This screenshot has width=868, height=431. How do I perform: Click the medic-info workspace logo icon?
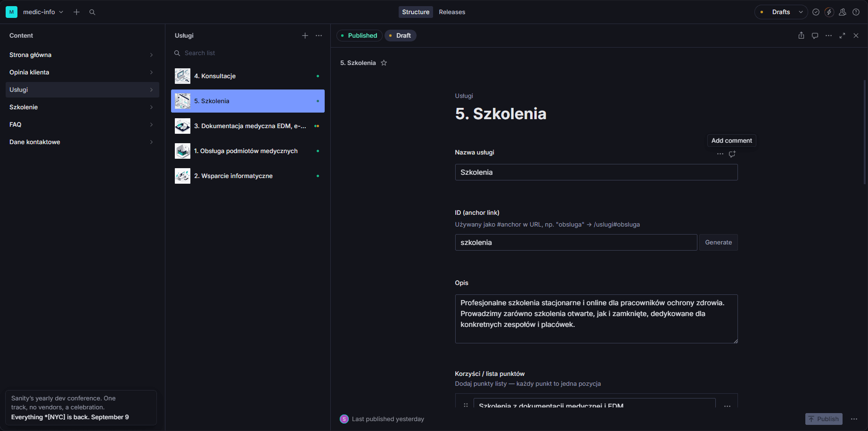pyautogui.click(x=11, y=12)
